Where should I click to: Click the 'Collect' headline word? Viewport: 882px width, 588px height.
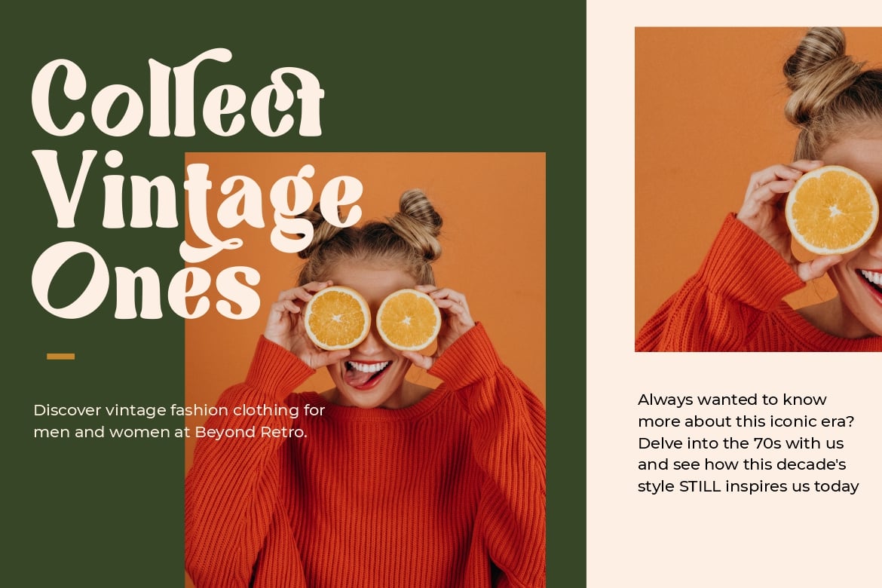click(179, 93)
